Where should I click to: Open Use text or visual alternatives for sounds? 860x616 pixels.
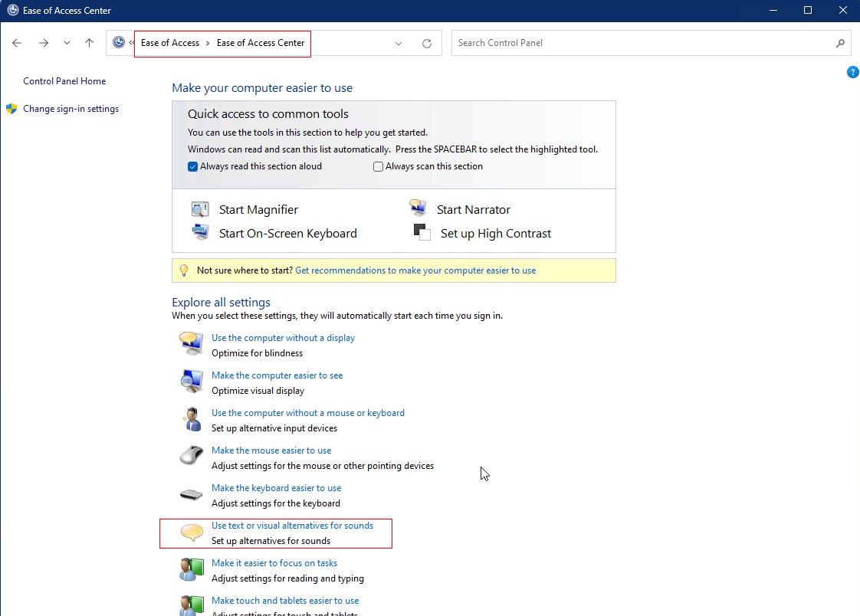(292, 526)
